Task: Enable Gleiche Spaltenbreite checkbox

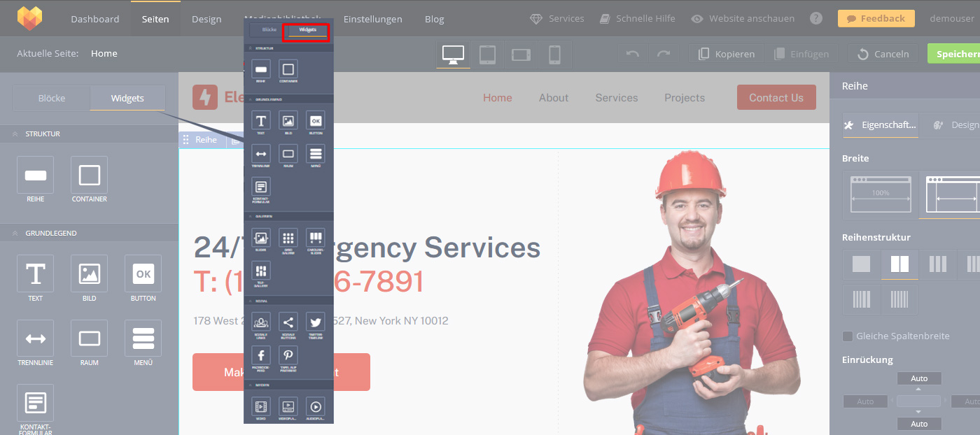Action: pos(848,336)
